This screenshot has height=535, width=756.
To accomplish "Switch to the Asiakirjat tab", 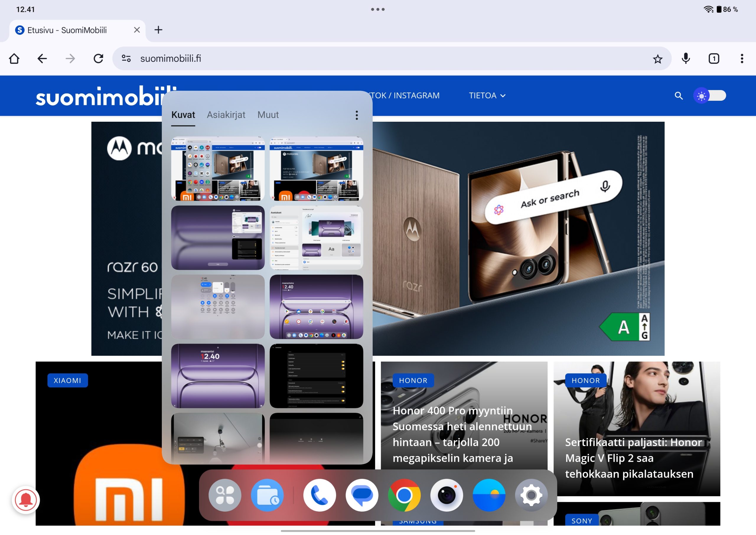I will tap(226, 115).
